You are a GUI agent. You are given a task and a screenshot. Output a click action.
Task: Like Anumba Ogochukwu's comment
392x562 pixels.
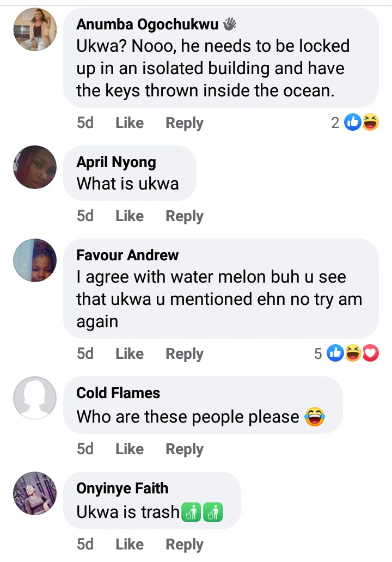130,123
